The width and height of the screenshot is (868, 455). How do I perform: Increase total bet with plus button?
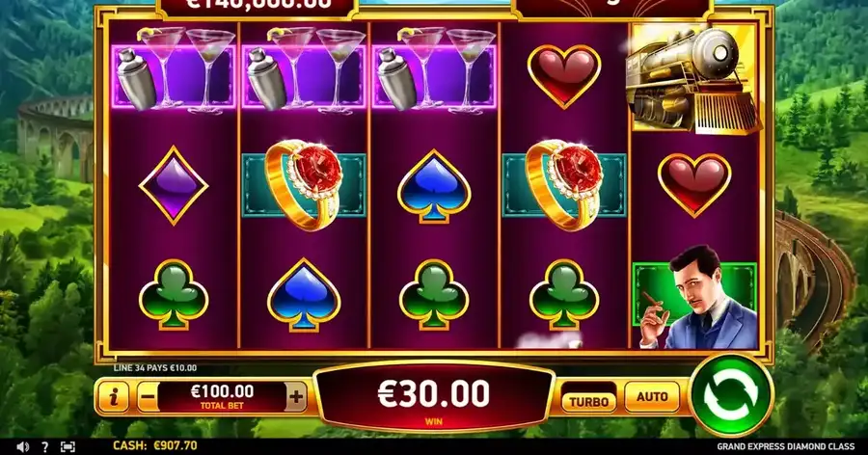(x=296, y=396)
